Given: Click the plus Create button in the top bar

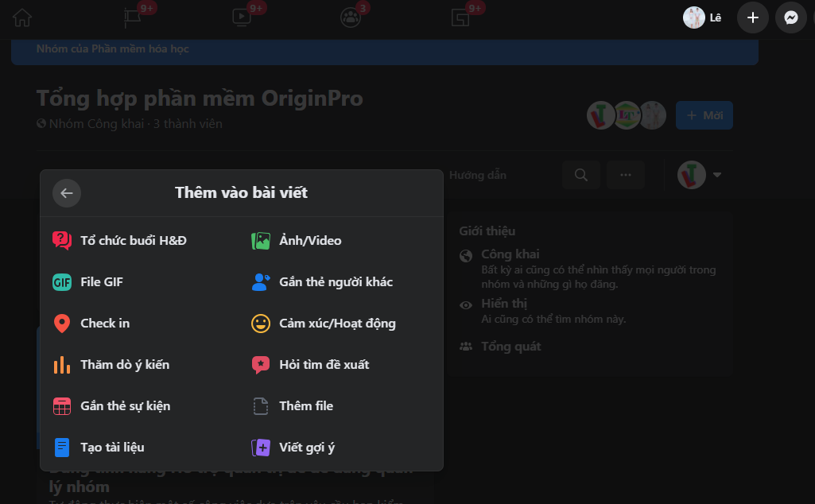Looking at the screenshot, I should click(753, 17).
